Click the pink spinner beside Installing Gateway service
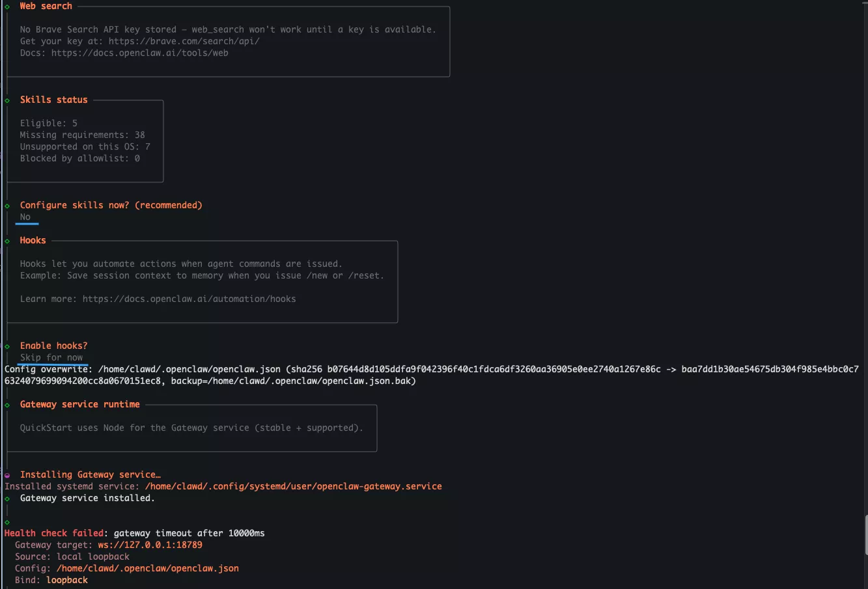 7,475
